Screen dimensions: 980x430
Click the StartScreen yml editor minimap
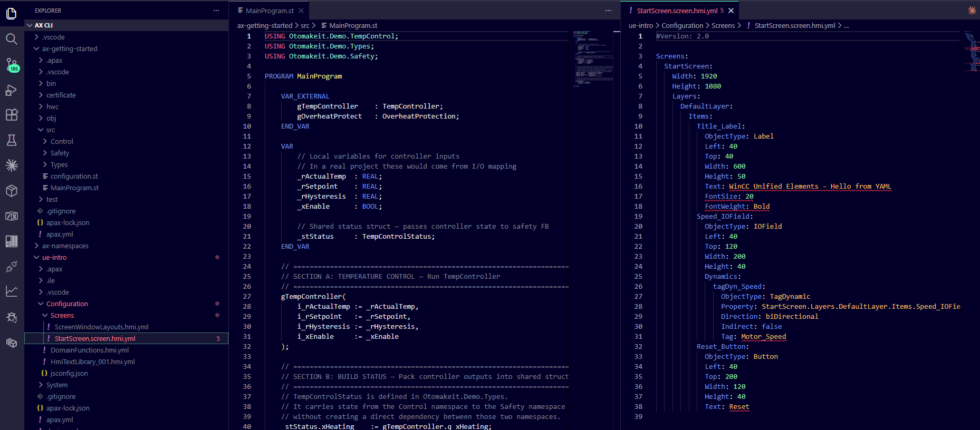pyautogui.click(x=972, y=51)
